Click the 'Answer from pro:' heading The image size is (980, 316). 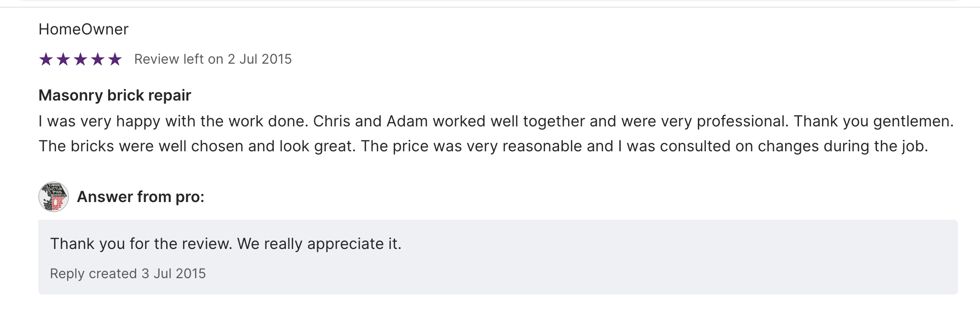140,197
